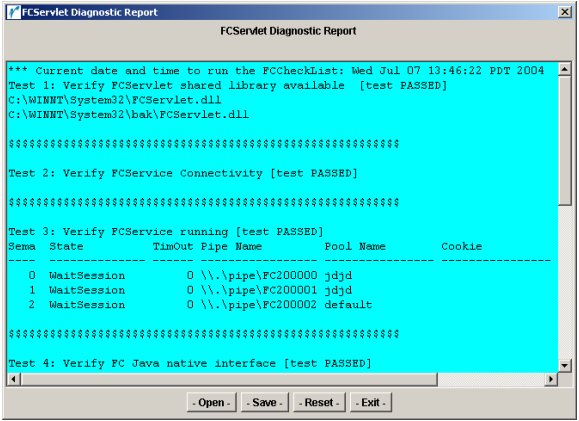Click the horizontal scrollbar thumb
Viewport: 579px width, 421px height.
click(229, 379)
